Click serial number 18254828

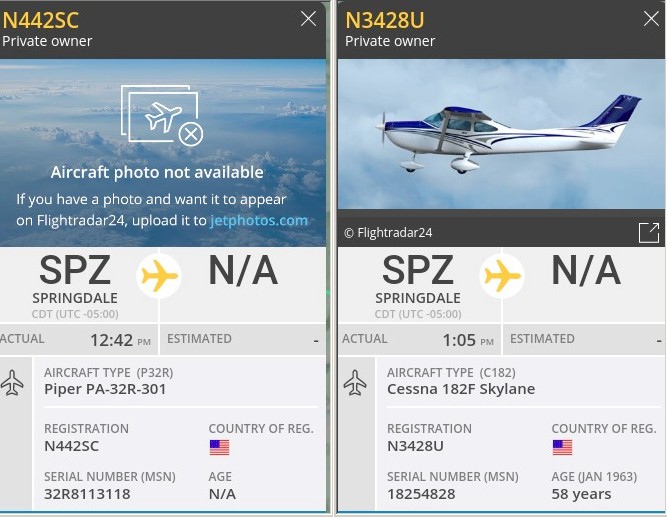[421, 493]
